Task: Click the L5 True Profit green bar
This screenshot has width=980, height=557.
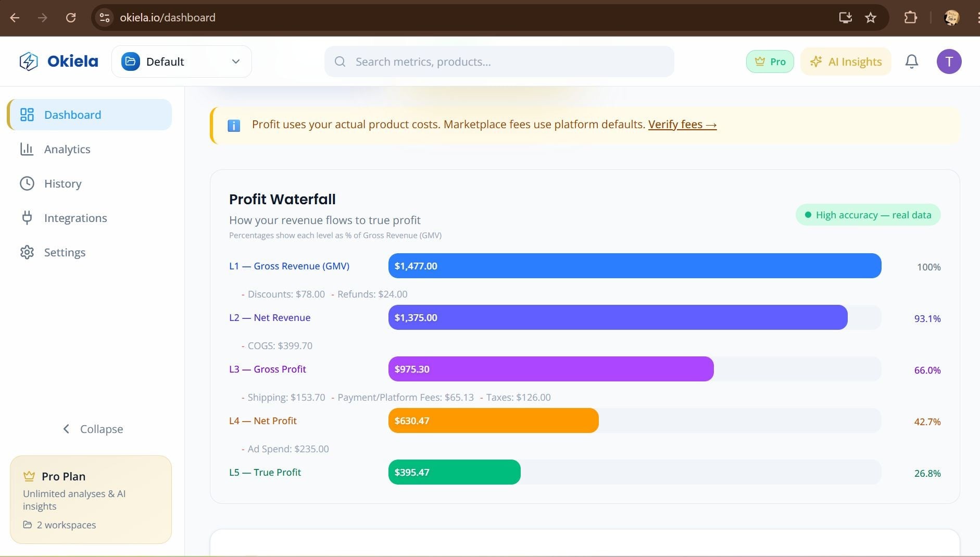Action: pyautogui.click(x=454, y=472)
